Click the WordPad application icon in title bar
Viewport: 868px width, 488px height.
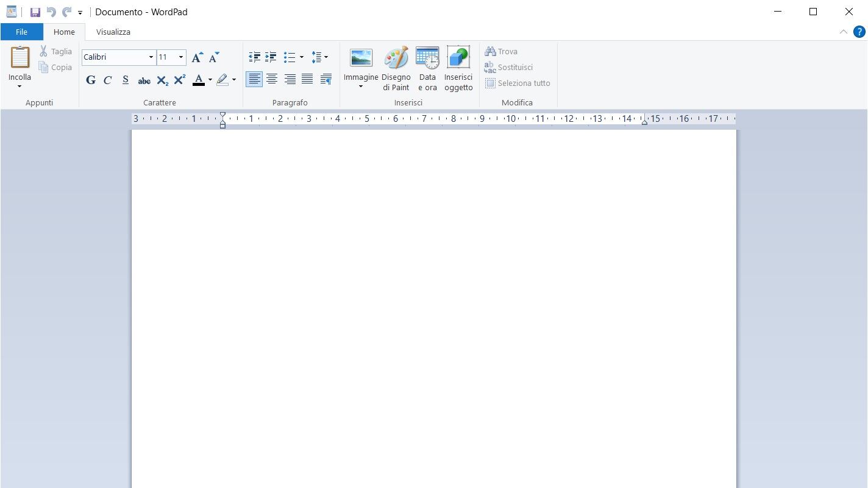pos(12,12)
